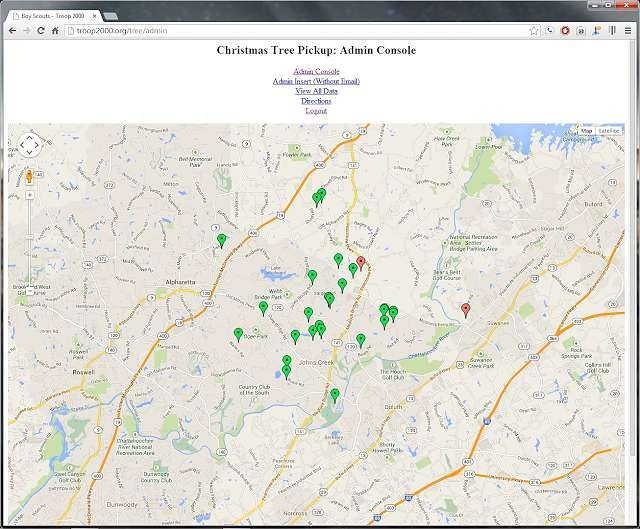Open Admin Insert (Without Email) link

click(x=316, y=81)
